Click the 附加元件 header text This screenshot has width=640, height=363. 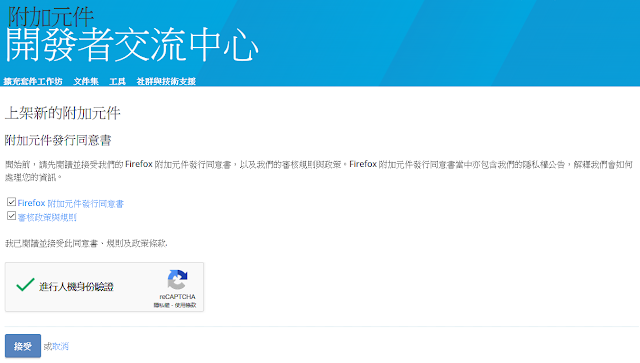tap(51, 17)
